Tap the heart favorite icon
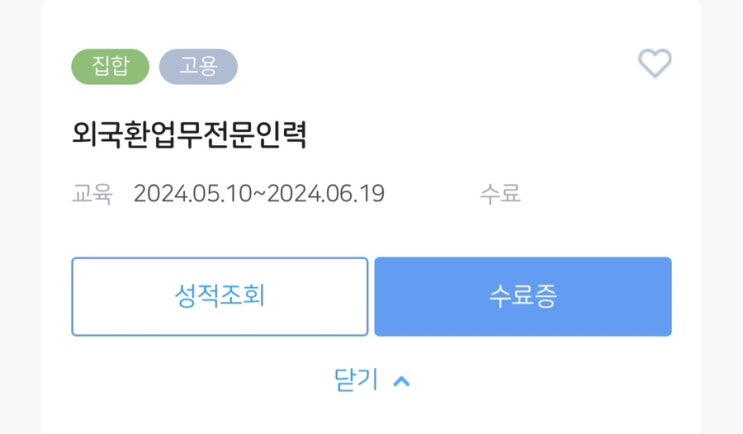The height and width of the screenshot is (434, 743). coord(655,65)
